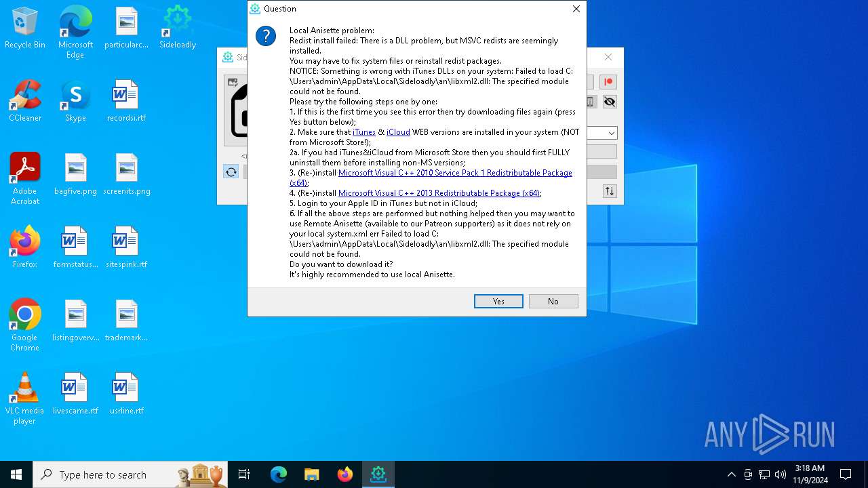The image size is (868, 488).
Task: Open the iTunes download link
Action: pos(363,132)
